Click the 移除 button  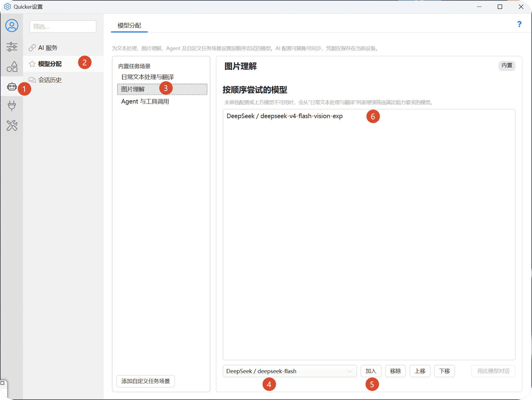click(x=395, y=371)
